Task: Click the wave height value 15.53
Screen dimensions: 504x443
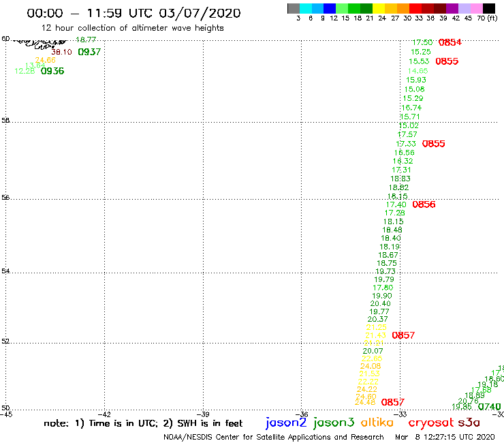Action: pos(419,61)
